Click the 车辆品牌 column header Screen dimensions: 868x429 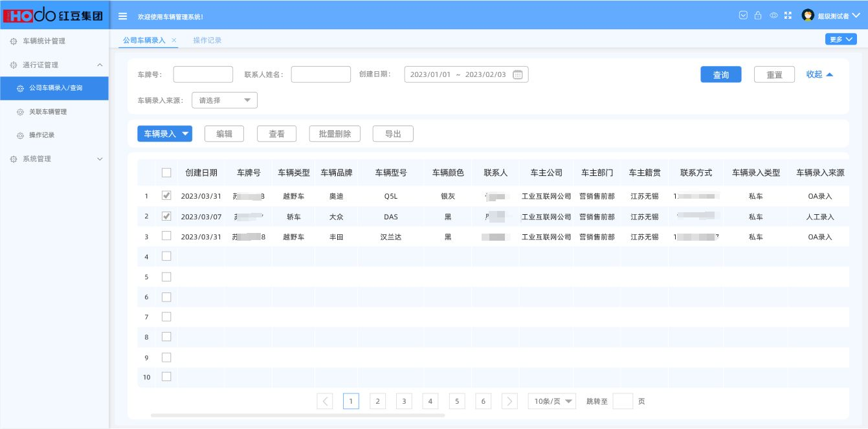click(337, 173)
